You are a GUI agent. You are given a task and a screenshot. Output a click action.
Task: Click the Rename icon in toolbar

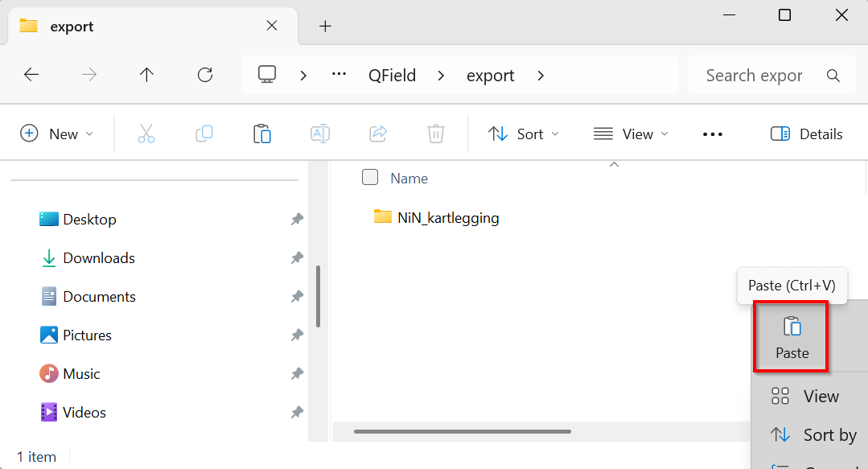tap(320, 134)
